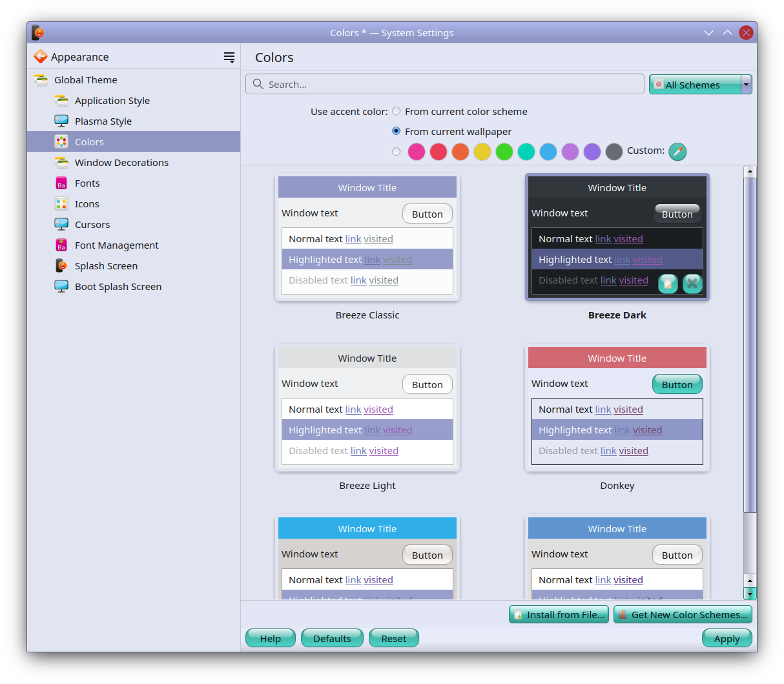Click Install from File button
Viewport: 784px width, 684px height.
point(559,615)
